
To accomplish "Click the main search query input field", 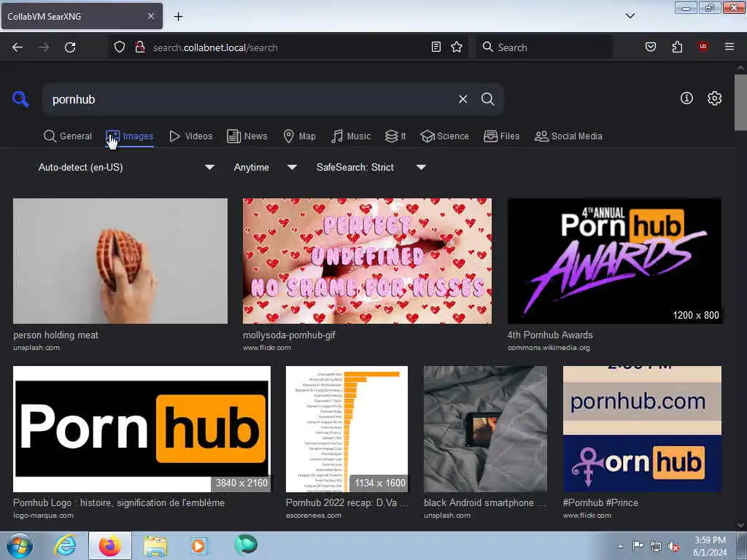I will pos(250,99).
